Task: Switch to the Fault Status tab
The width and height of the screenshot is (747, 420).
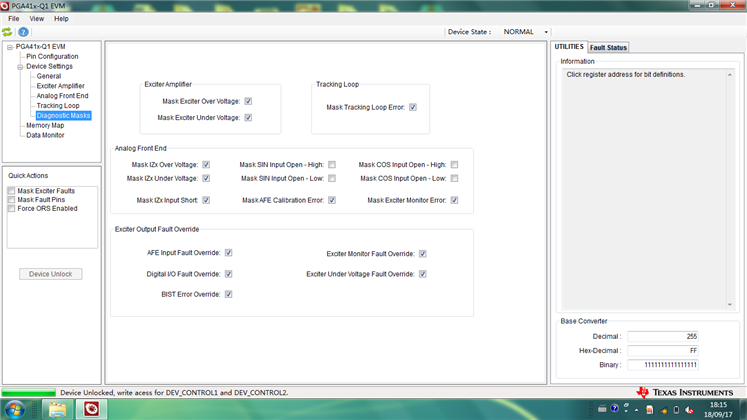Action: 608,48
